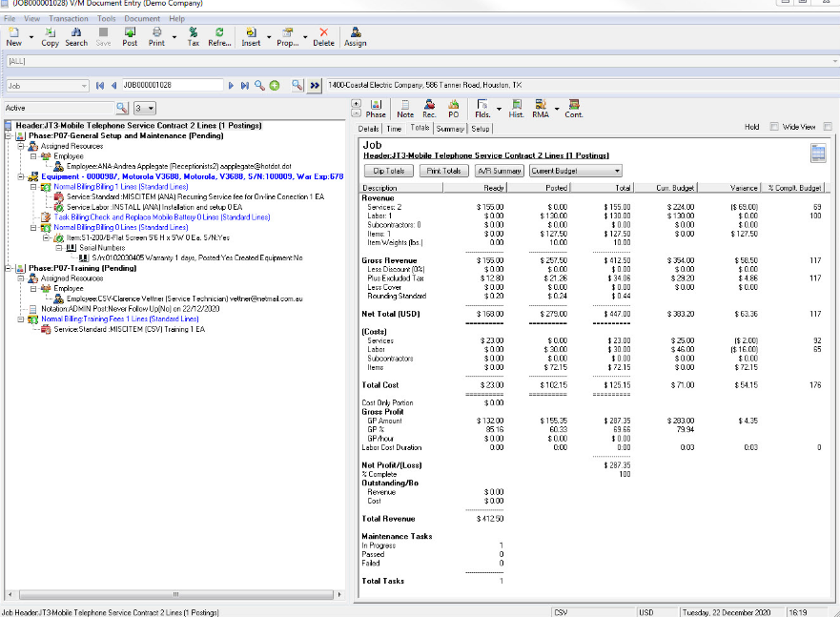Enable the Hold checkbox
The width and height of the screenshot is (840, 617).
tap(774, 127)
